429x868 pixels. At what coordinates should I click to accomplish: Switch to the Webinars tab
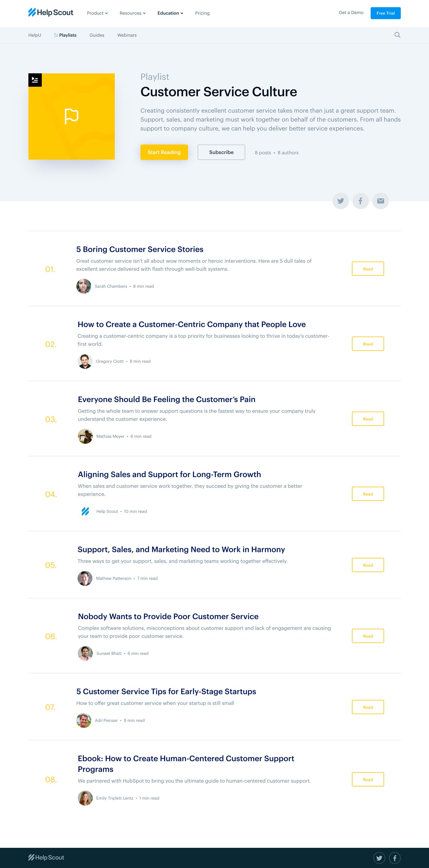[127, 35]
